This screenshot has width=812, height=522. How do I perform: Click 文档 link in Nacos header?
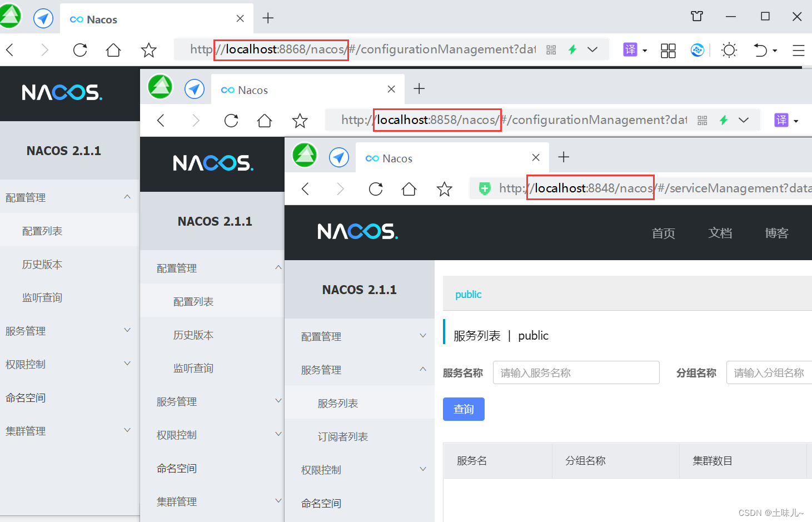(x=720, y=233)
